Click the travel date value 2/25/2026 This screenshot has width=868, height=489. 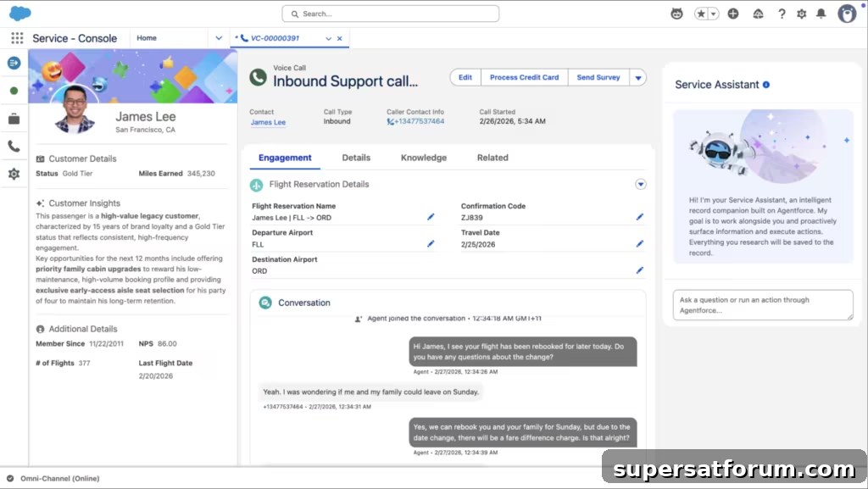[478, 244]
